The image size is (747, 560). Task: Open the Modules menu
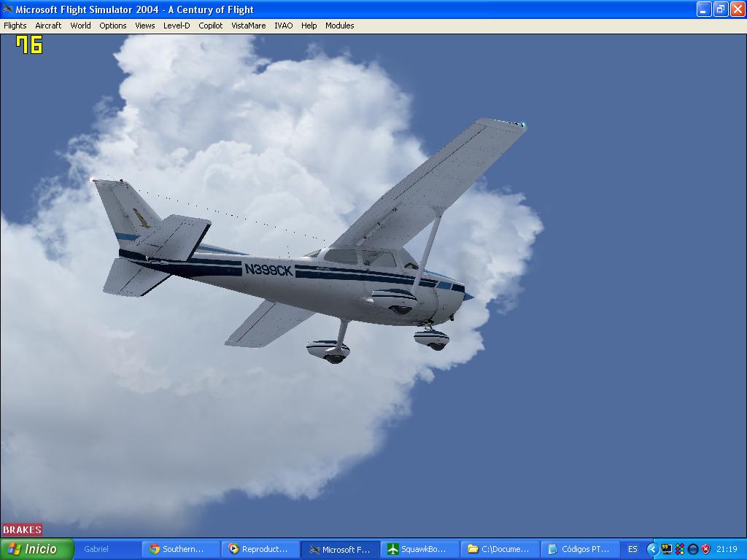pyautogui.click(x=340, y=26)
